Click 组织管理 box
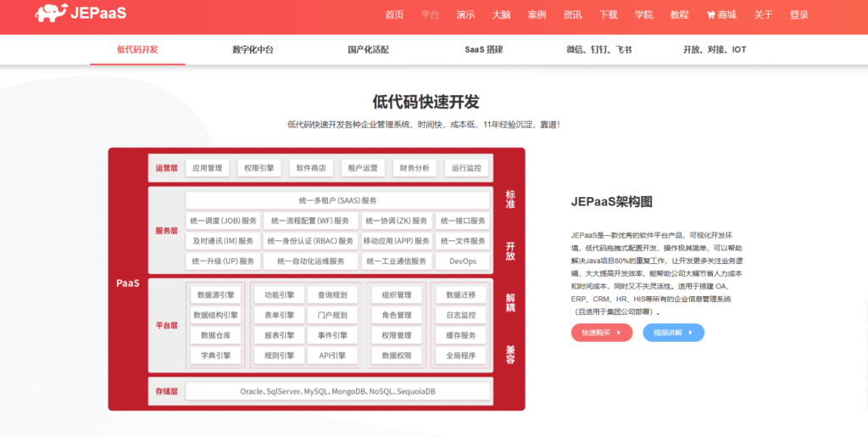The height and width of the screenshot is (437, 868). point(397,295)
